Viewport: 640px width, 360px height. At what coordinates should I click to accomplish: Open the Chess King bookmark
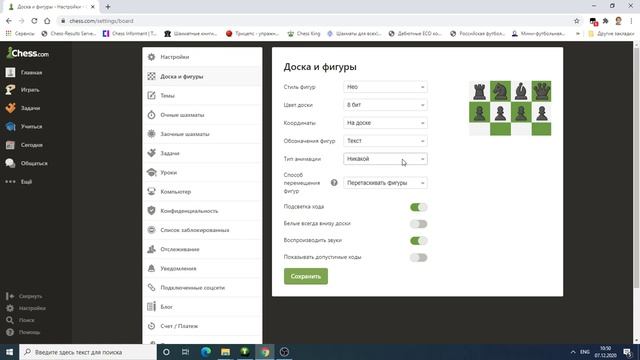coord(304,33)
